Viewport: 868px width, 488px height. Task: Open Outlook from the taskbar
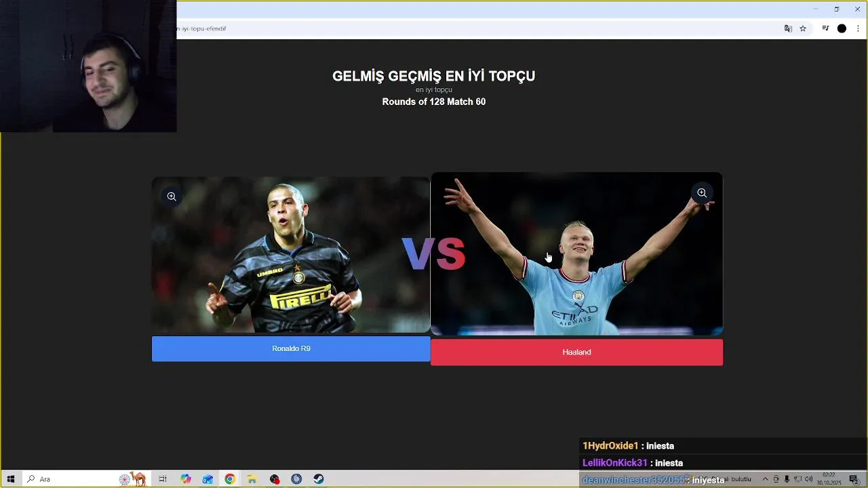coord(208,479)
